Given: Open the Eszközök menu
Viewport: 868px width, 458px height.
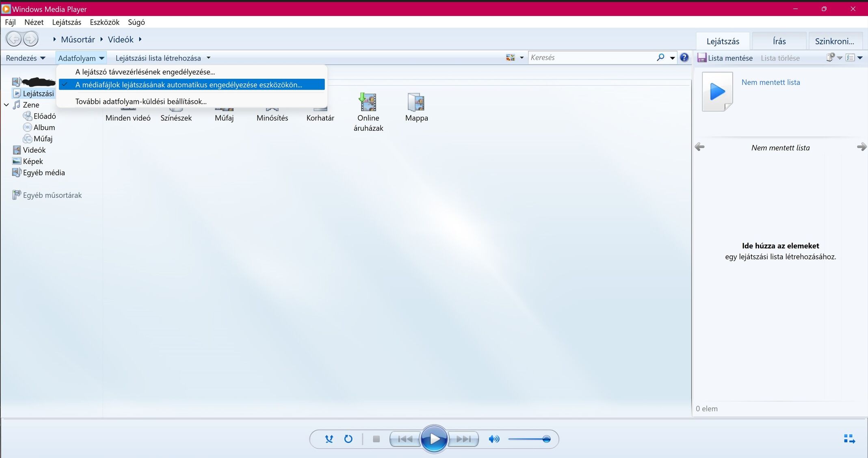Looking at the screenshot, I should pyautogui.click(x=104, y=22).
